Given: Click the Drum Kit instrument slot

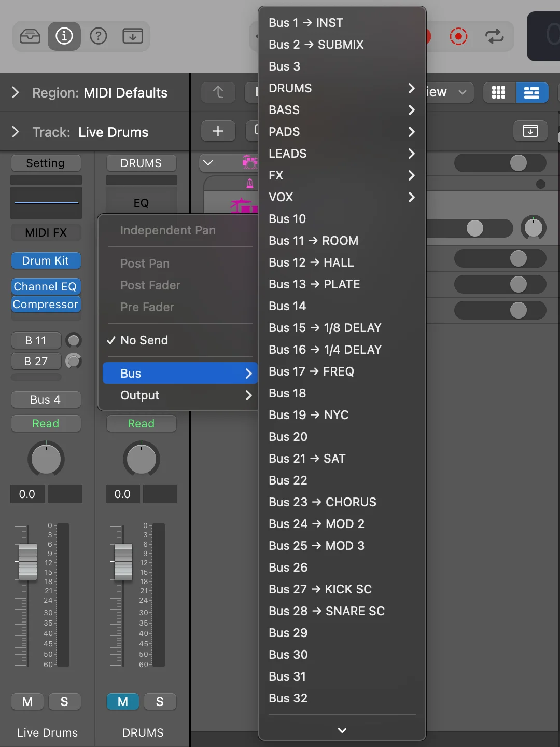Looking at the screenshot, I should tap(46, 260).
